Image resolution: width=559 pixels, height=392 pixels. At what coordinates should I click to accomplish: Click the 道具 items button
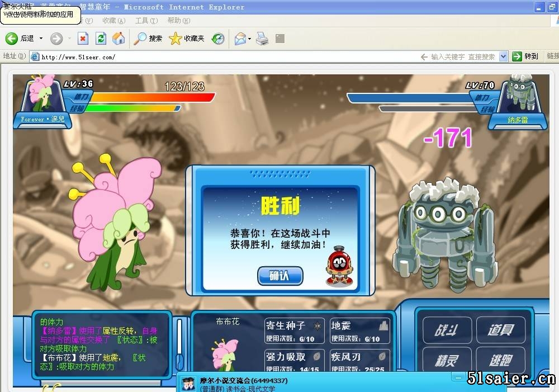(500, 330)
